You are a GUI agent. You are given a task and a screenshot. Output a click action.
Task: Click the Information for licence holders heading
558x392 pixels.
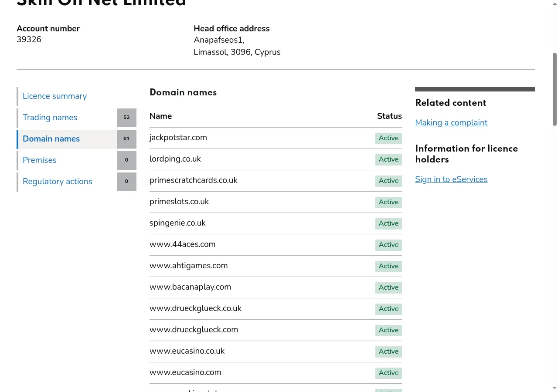[x=466, y=154]
